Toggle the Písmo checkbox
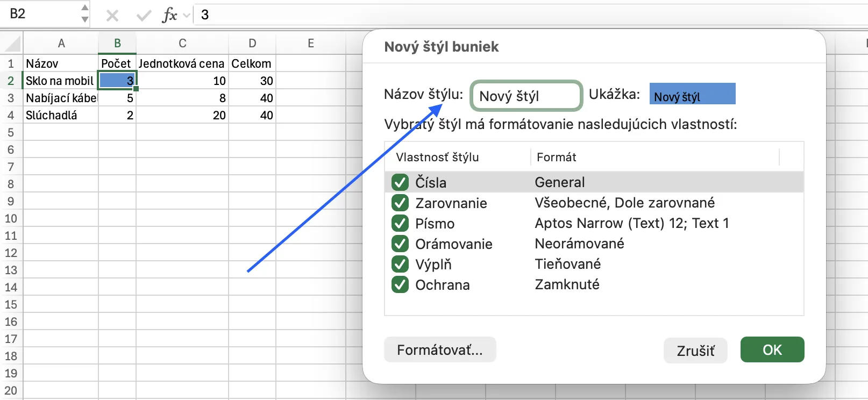This screenshot has height=400, width=868. coord(400,223)
